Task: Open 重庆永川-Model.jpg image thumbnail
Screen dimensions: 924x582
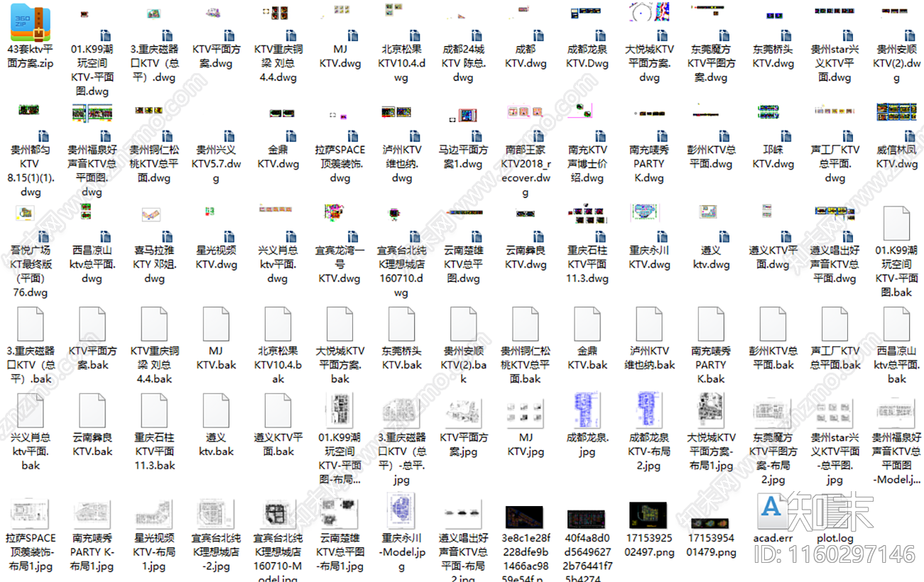Action: (x=401, y=511)
